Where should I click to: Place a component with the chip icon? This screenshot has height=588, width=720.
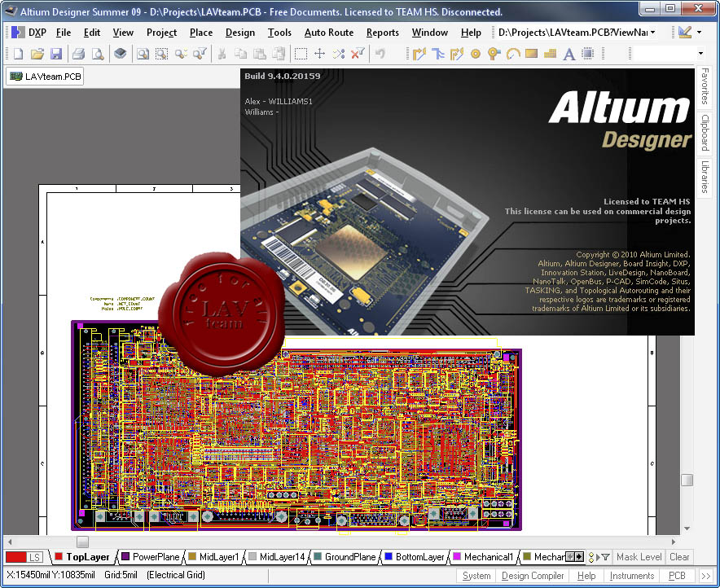588,55
